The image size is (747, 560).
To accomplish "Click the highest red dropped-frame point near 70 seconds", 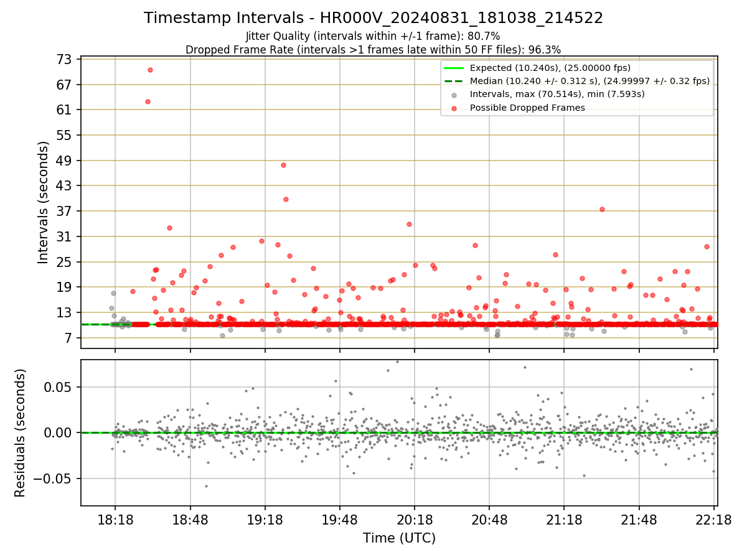I will click(x=150, y=70).
